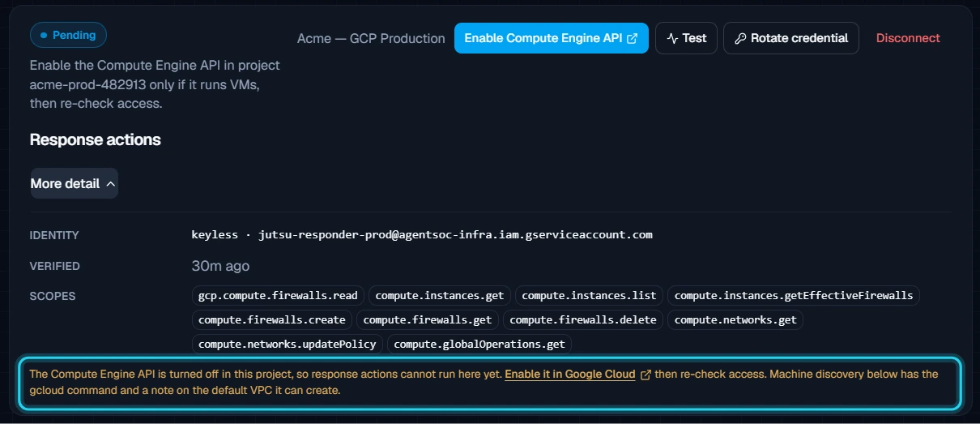980x424 pixels.
Task: Select the compute.firewalls.get scope chip
Action: point(428,319)
